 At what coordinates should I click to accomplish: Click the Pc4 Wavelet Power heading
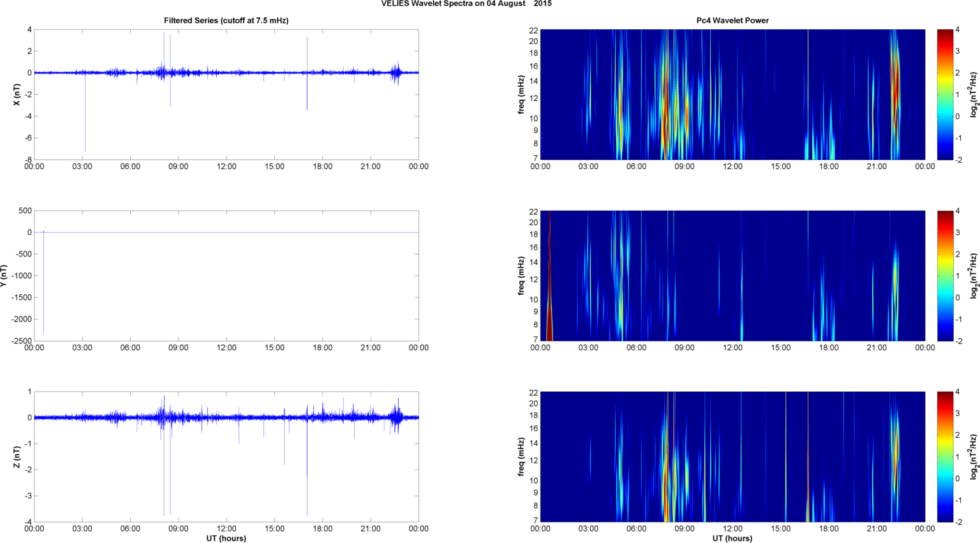pyautogui.click(x=732, y=20)
